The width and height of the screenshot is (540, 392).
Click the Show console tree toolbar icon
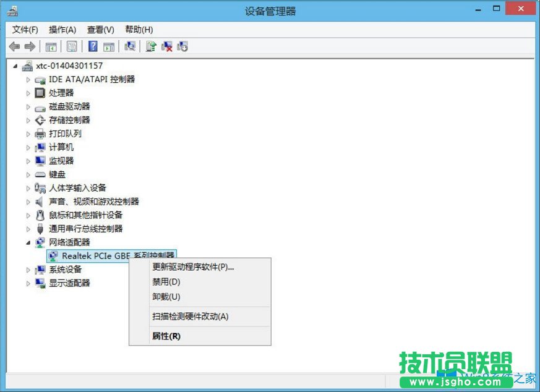tap(51, 46)
